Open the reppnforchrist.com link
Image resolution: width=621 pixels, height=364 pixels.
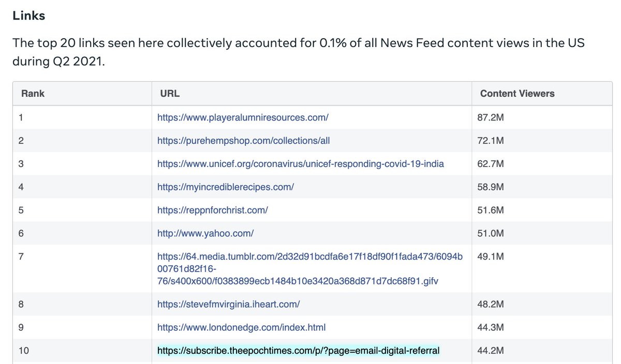(213, 210)
